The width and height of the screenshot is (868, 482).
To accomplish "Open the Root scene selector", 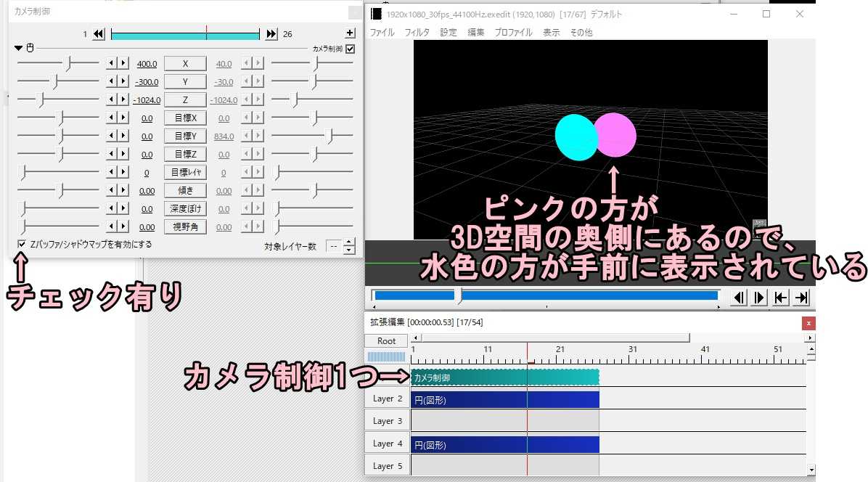I will click(385, 340).
